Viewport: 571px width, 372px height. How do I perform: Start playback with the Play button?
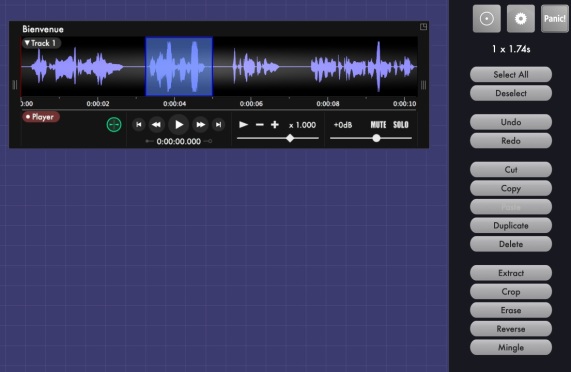(x=178, y=125)
